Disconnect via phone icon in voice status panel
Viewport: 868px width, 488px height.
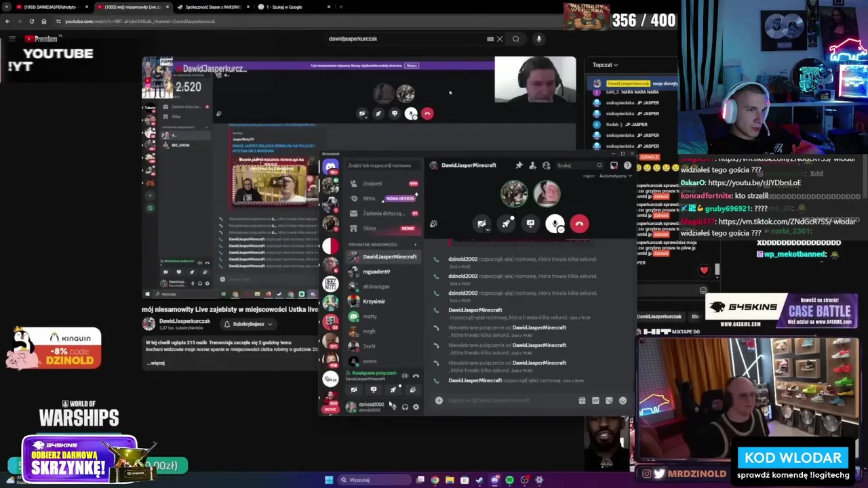(x=416, y=375)
